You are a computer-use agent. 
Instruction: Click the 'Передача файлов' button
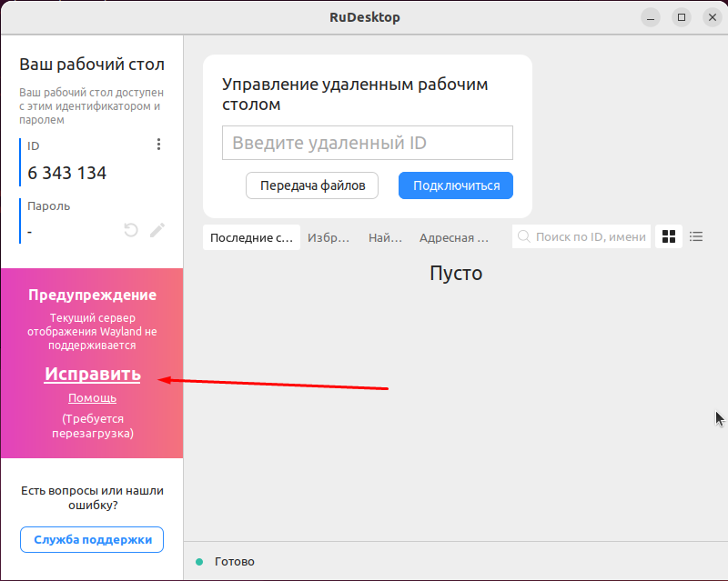pos(312,185)
